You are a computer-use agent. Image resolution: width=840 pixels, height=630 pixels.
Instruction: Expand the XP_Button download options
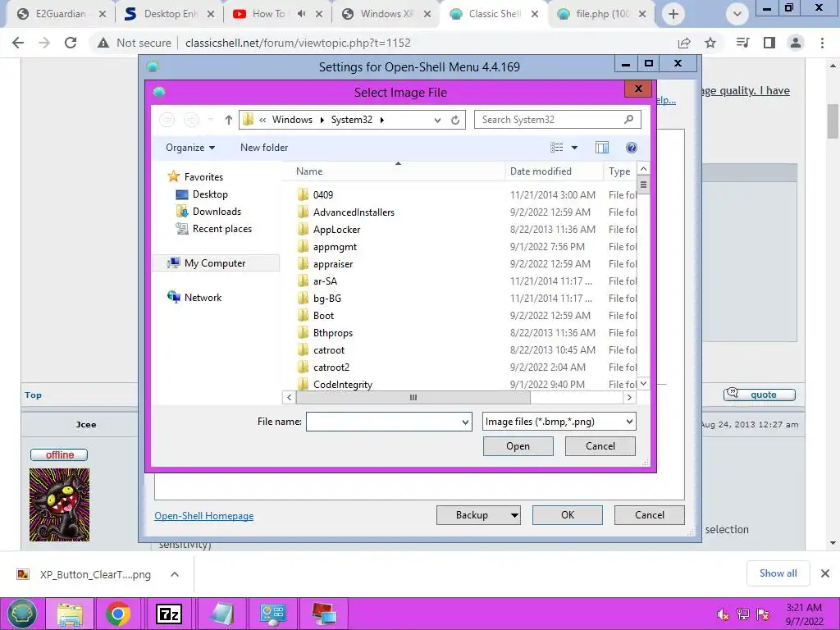(175, 574)
